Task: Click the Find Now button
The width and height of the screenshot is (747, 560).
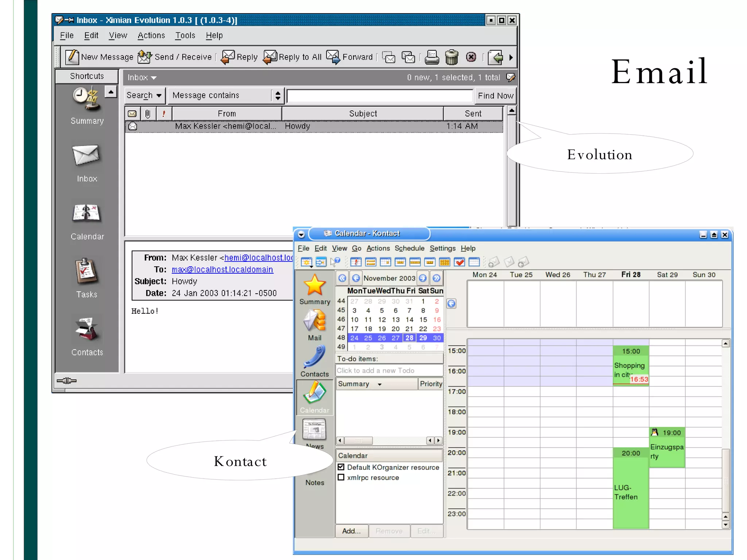Action: [495, 96]
